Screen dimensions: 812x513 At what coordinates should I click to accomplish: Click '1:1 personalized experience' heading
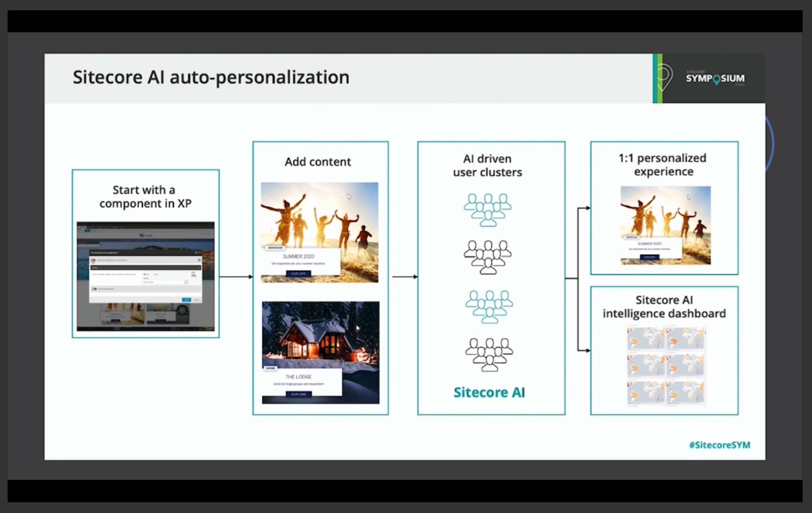tap(663, 164)
